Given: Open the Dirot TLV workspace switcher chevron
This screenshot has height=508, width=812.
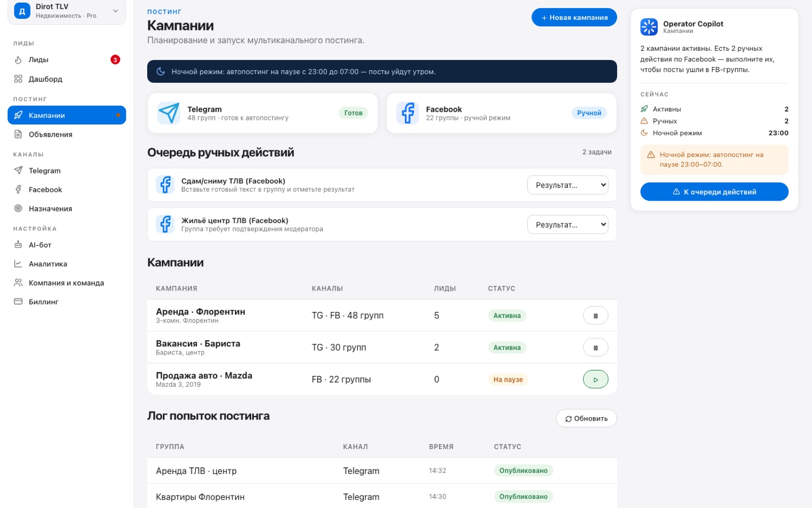Looking at the screenshot, I should [116, 11].
